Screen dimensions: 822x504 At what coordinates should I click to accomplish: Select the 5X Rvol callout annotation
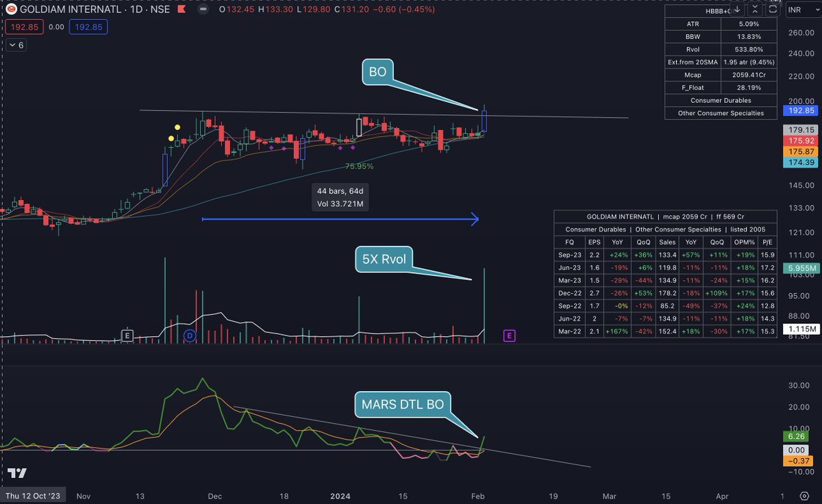coord(383,259)
